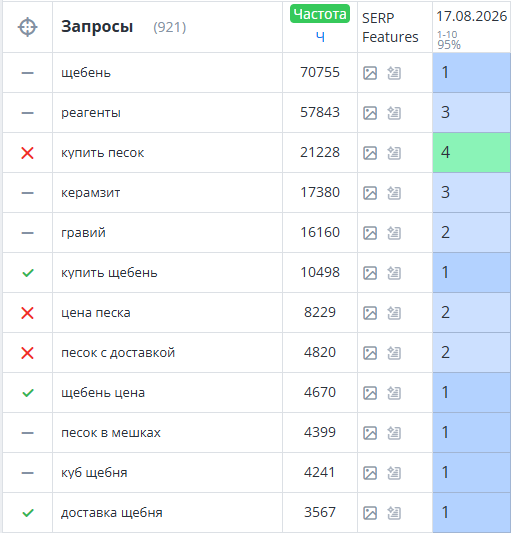Screen dimensions: 511x533
Task: Click the snippet icon for куб щебня
Action: (394, 473)
